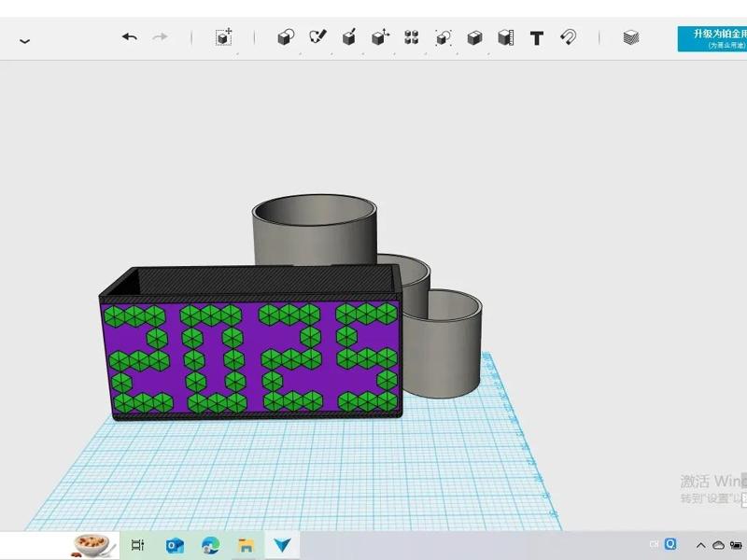Open the dropdown under the Add Shape icon
Viewport: 747px width, 560px height.
(224, 53)
